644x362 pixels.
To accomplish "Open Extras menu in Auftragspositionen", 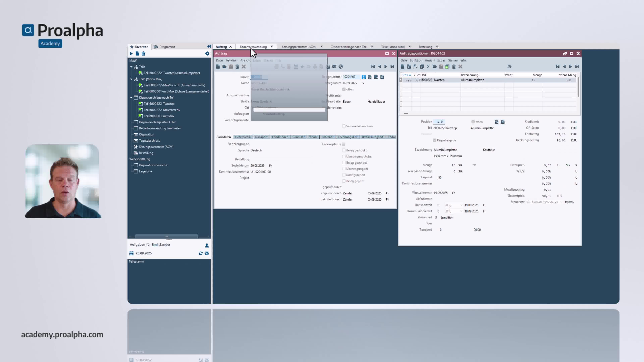I will [x=441, y=61].
